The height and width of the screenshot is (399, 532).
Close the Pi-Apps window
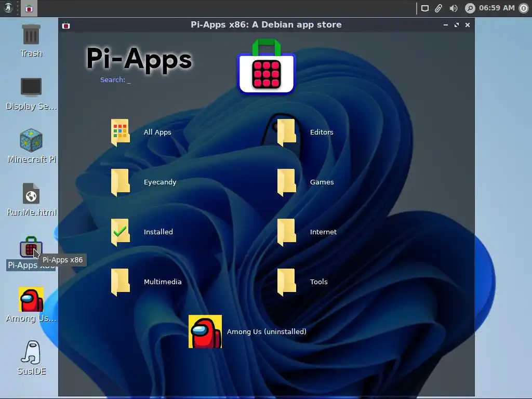pos(468,25)
